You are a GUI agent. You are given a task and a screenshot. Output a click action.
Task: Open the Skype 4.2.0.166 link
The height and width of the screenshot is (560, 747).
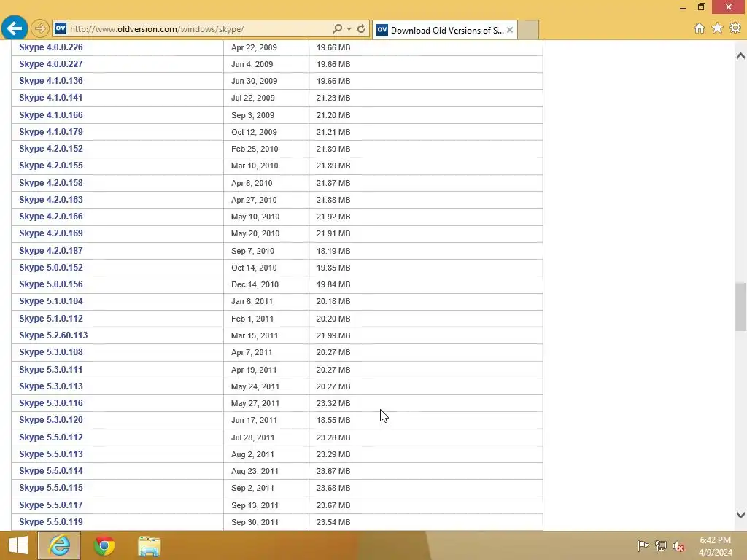(51, 217)
